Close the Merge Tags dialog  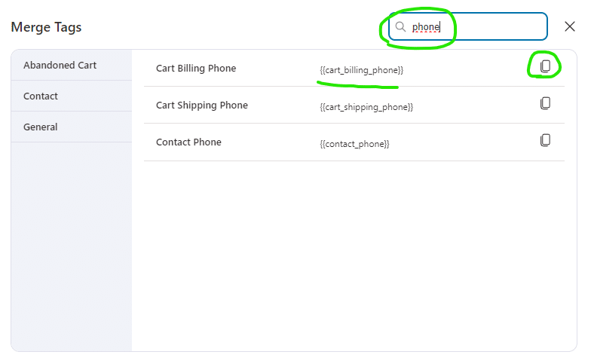(570, 26)
